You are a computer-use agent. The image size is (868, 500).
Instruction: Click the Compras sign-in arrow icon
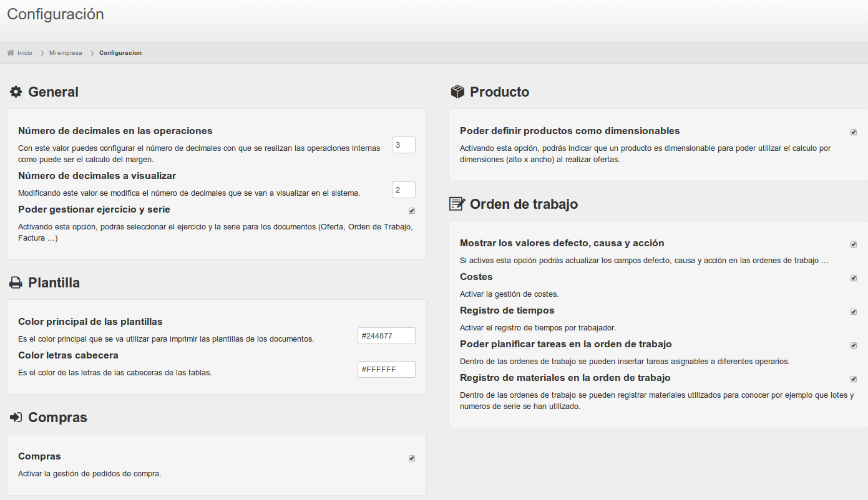tap(16, 417)
